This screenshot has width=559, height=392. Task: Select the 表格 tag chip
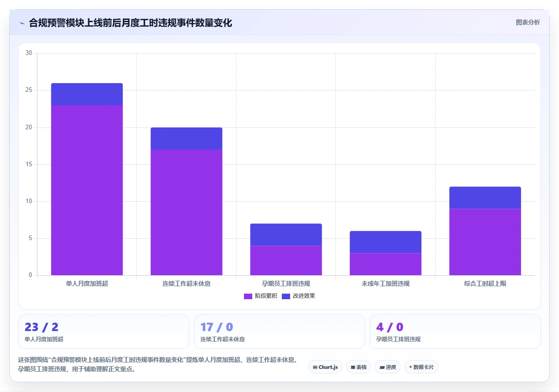358,367
